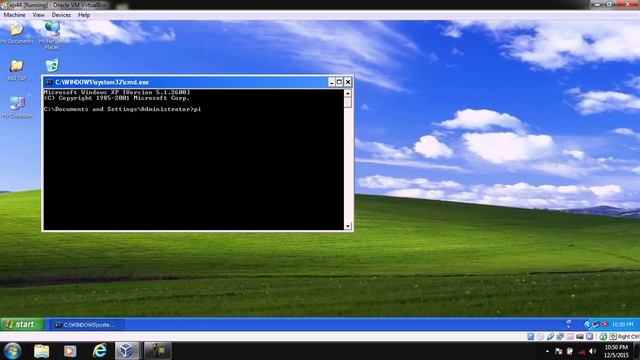Select the My Computer desktop icon
The image size is (640, 360).
click(x=17, y=107)
